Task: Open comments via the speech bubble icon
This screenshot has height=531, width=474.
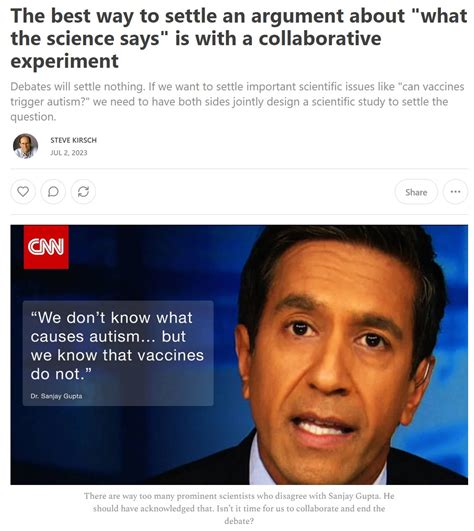Action: tap(53, 192)
